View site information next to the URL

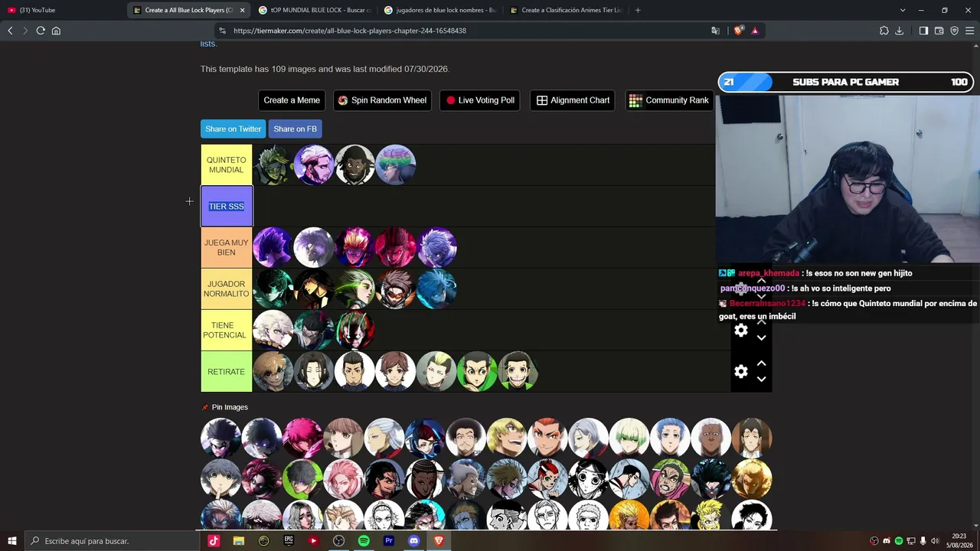(x=222, y=31)
